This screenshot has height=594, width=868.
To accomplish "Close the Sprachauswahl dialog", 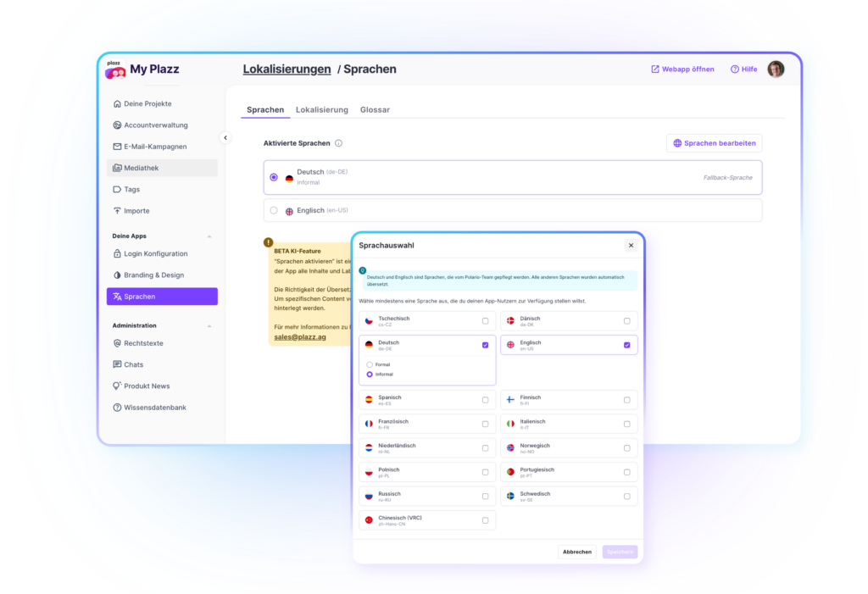I will (x=631, y=246).
